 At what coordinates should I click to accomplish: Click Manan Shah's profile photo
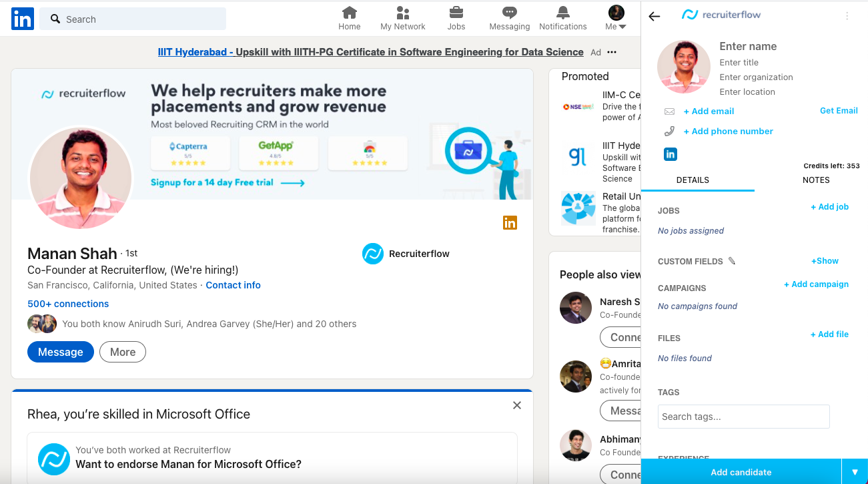[81, 178]
